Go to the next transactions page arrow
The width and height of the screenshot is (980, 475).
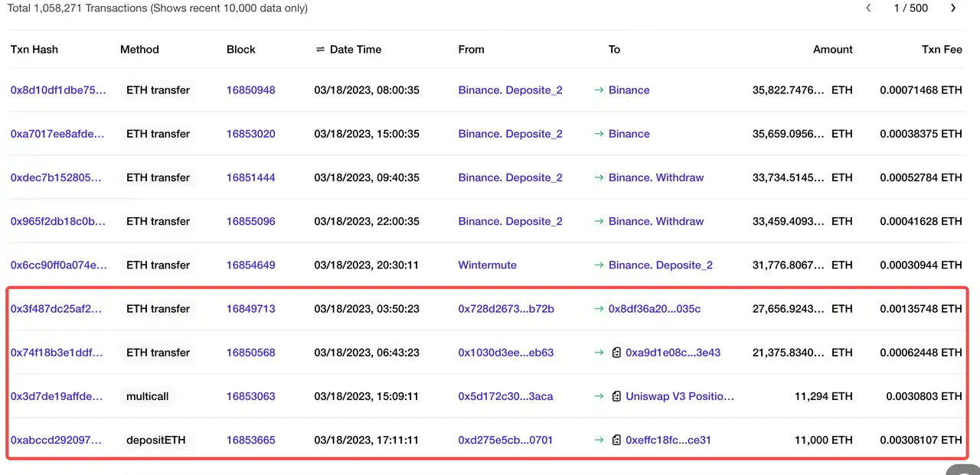(x=953, y=8)
